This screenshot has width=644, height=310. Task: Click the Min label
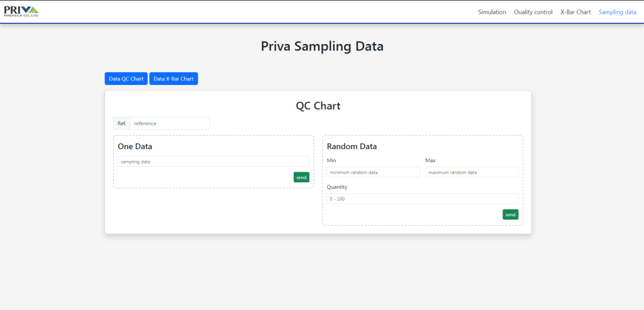(331, 160)
